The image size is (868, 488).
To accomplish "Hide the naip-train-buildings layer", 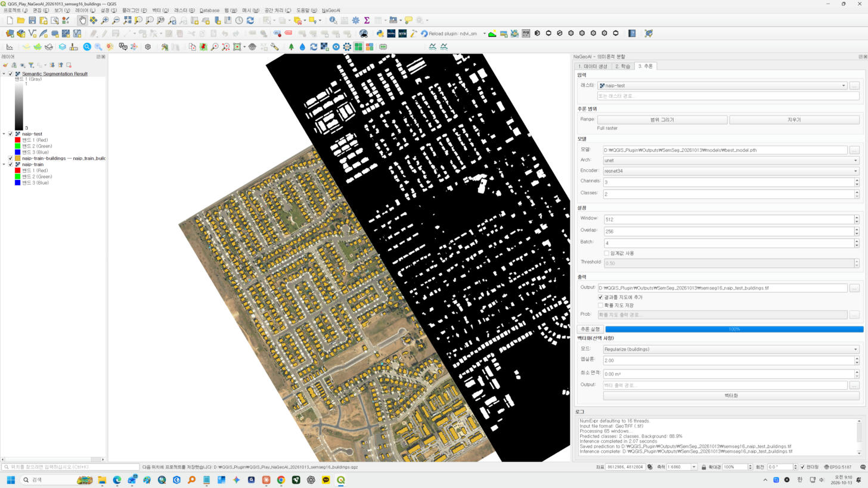I will (x=10, y=158).
